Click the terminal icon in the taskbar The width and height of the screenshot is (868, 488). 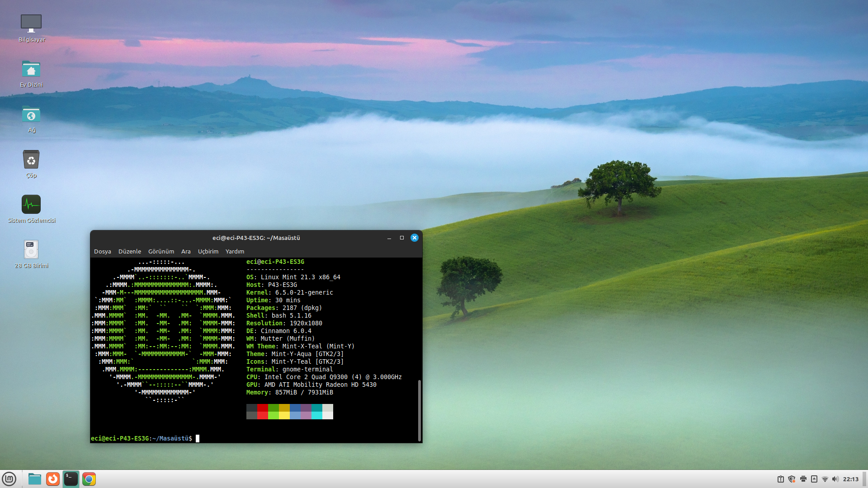click(x=71, y=479)
